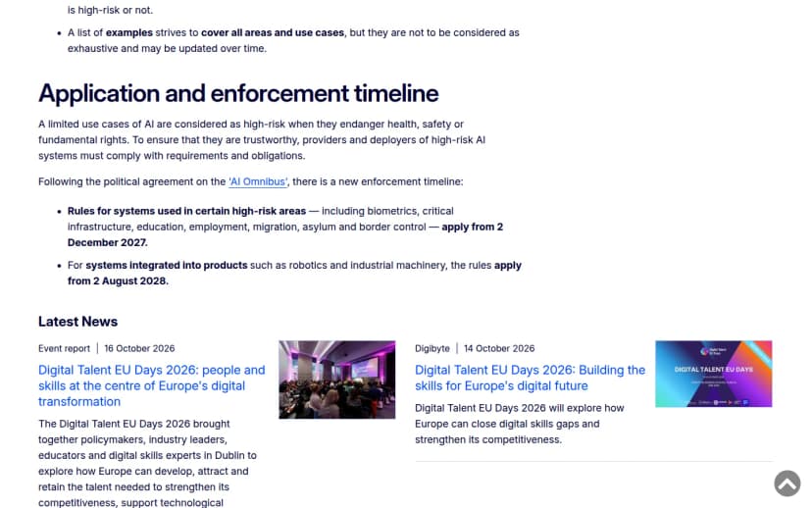Click the 'Latest News' heading
812x508 pixels.
coord(77,322)
